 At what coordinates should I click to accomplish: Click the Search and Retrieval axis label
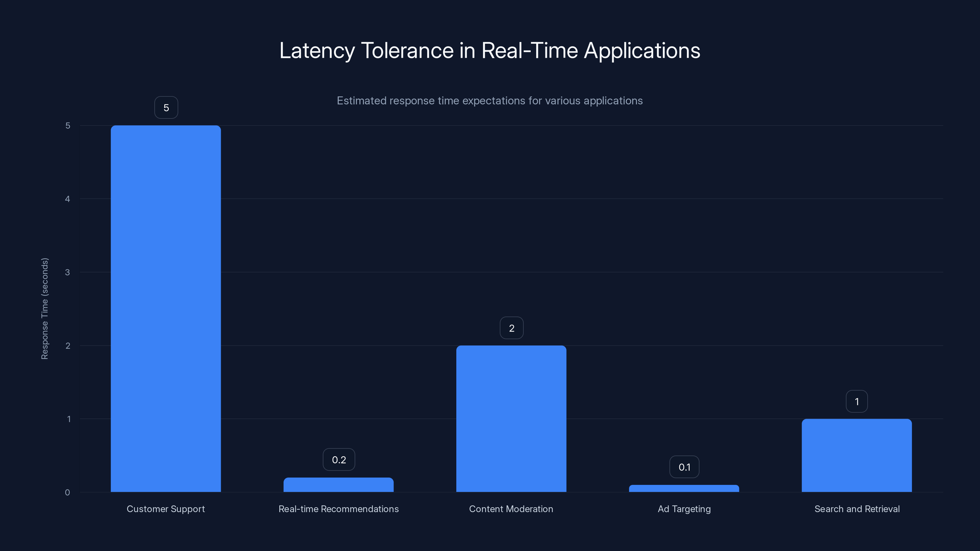click(857, 509)
